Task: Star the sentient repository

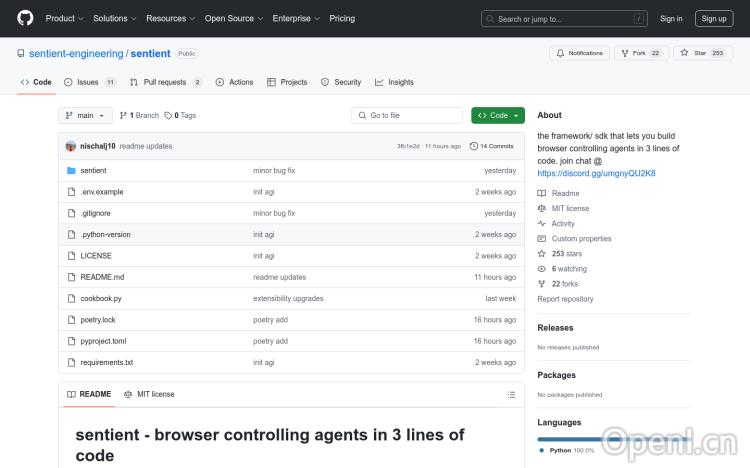Action: [x=702, y=53]
